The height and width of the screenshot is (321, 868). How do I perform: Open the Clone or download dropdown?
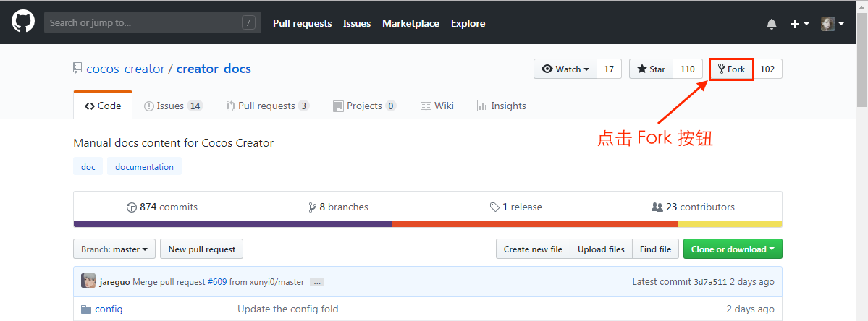733,249
